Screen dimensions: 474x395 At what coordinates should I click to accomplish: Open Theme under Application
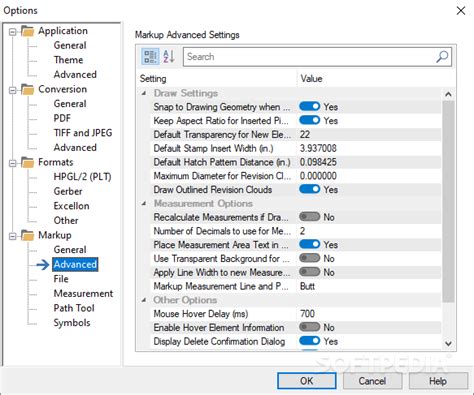68,60
